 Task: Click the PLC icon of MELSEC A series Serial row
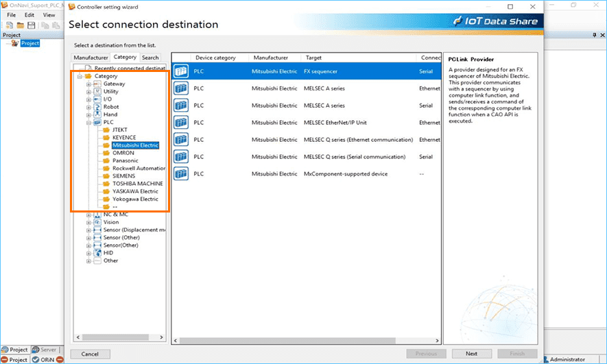tap(181, 105)
